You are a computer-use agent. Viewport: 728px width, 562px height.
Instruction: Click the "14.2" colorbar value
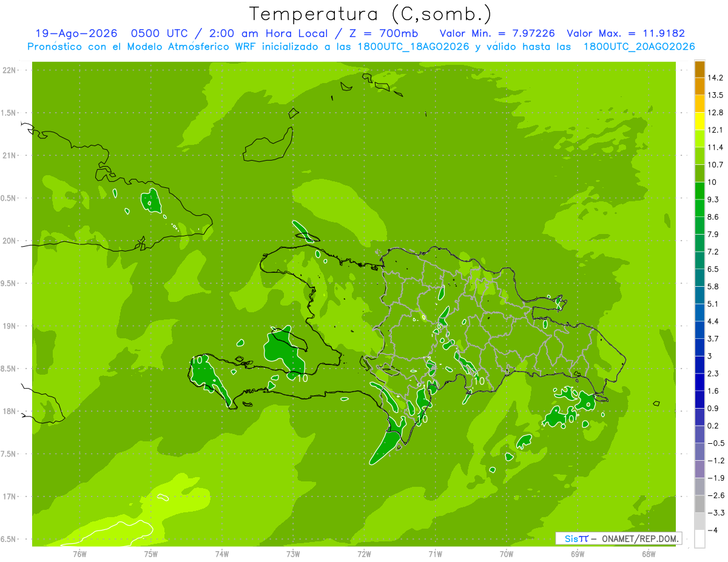click(715, 78)
